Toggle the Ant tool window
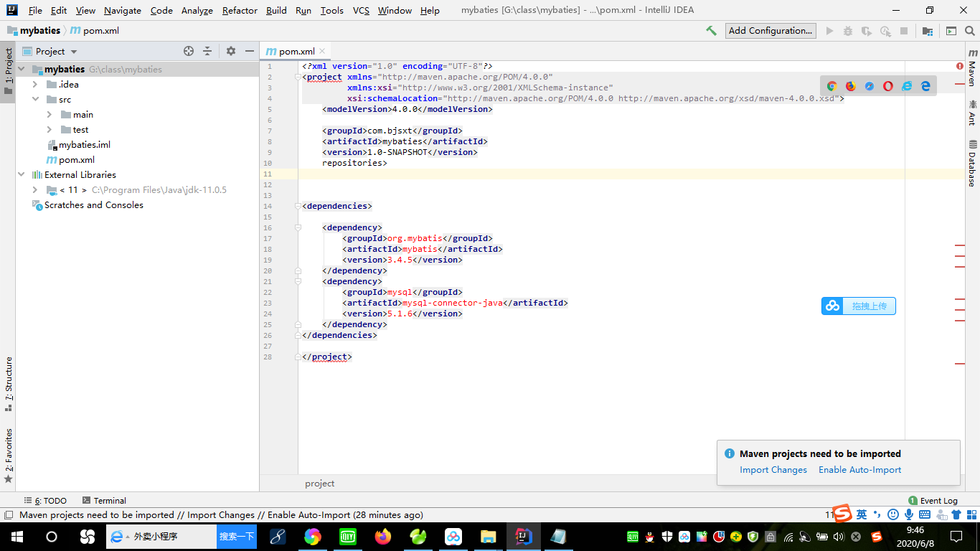The image size is (980, 551). 972,113
